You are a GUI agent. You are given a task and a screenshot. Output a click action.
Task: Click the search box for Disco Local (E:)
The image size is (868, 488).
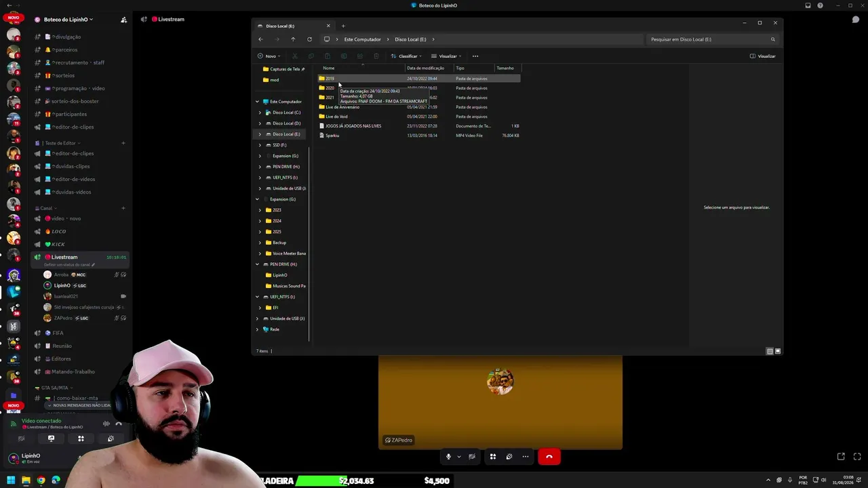tap(712, 39)
